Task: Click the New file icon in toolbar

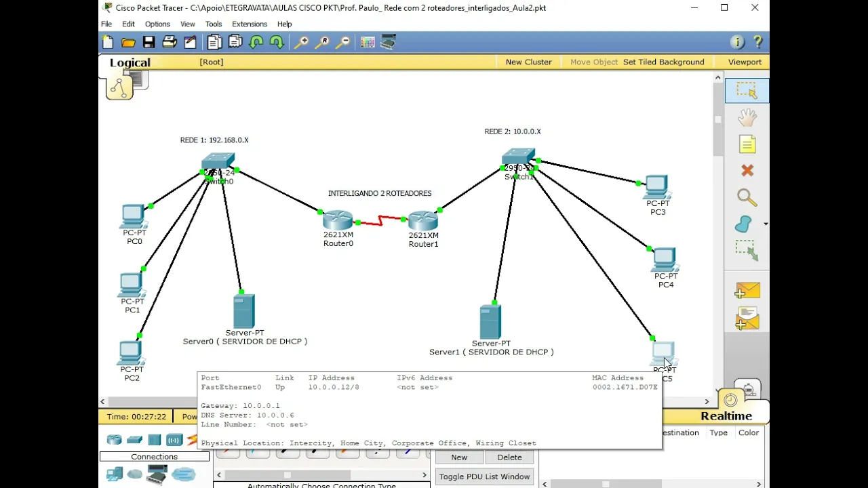Action: [x=108, y=43]
